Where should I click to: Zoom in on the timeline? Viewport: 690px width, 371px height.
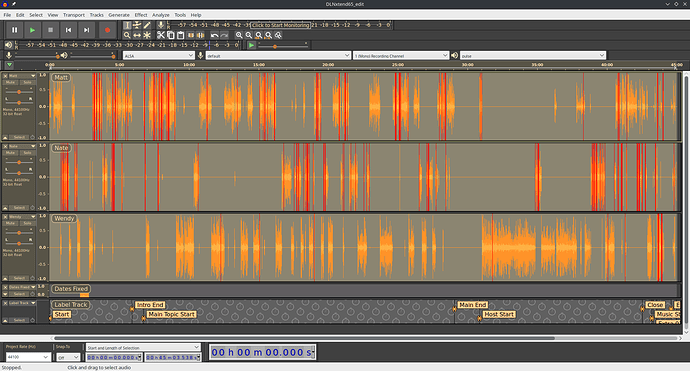click(x=239, y=35)
